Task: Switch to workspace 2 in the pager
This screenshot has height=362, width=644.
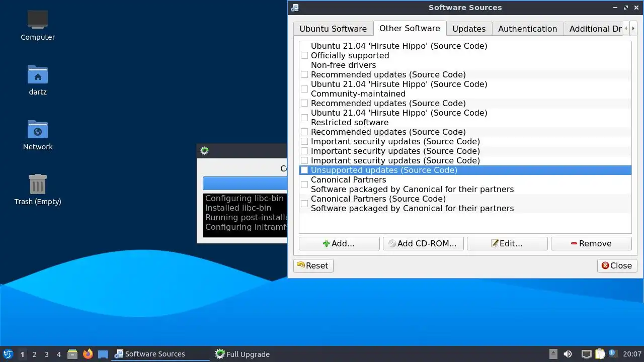Action: [35, 354]
